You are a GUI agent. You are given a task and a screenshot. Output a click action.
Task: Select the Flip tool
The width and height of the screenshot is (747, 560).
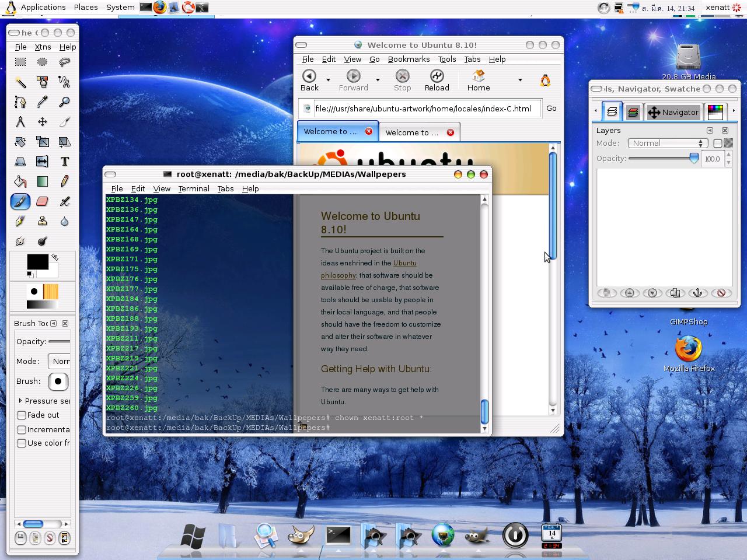[x=42, y=162]
